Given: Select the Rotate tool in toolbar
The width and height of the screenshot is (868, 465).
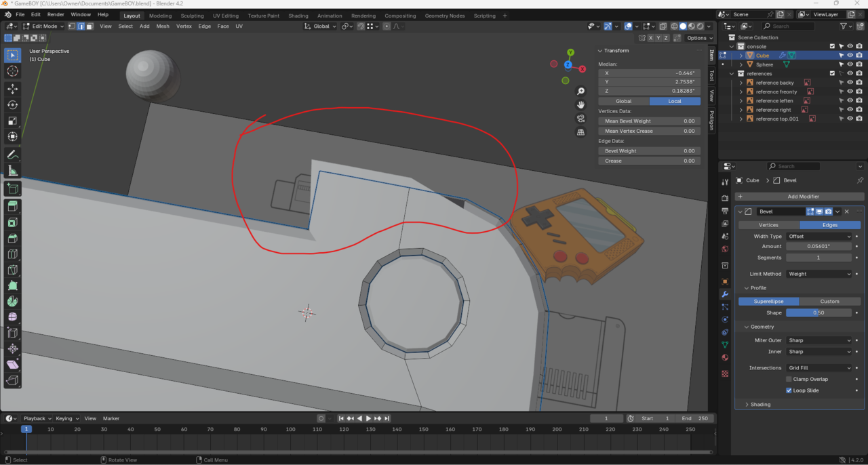Looking at the screenshot, I should 12,104.
